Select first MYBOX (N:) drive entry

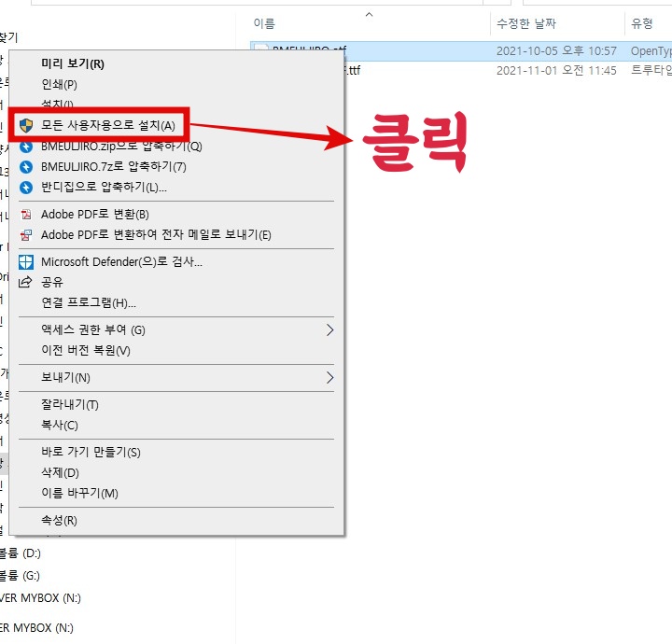pyautogui.click(x=40, y=597)
